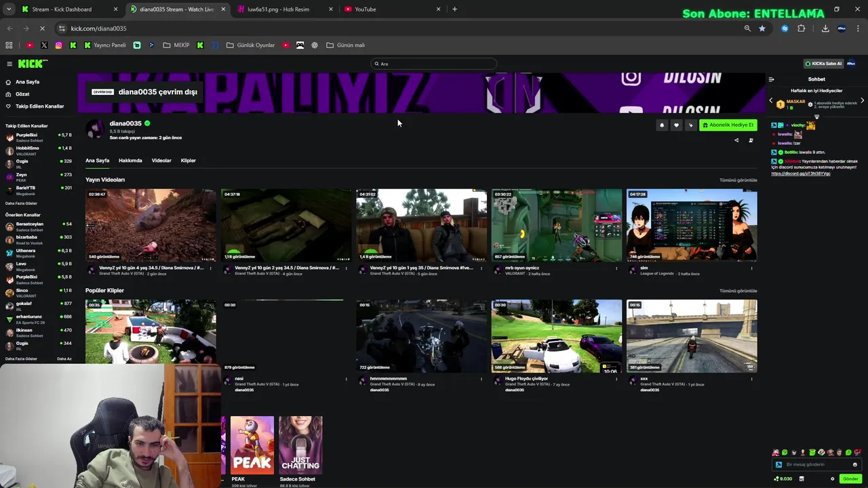Click the browser back arrow

click(x=9, y=28)
